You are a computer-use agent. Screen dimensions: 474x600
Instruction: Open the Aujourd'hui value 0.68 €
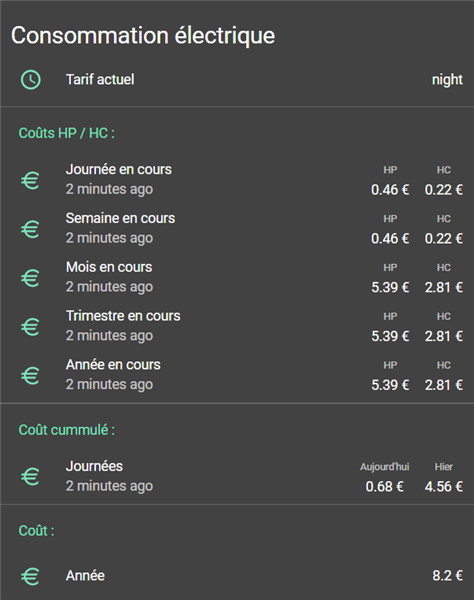point(384,487)
